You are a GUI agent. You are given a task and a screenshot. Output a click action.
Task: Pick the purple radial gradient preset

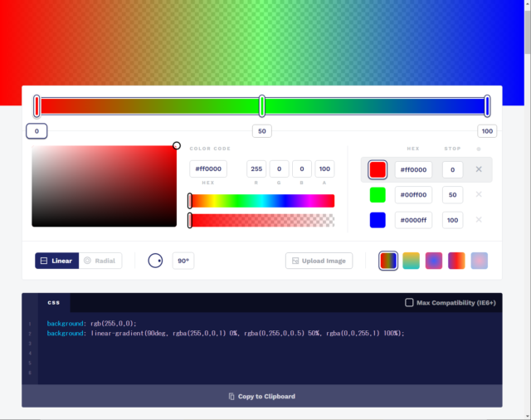pyautogui.click(x=434, y=261)
